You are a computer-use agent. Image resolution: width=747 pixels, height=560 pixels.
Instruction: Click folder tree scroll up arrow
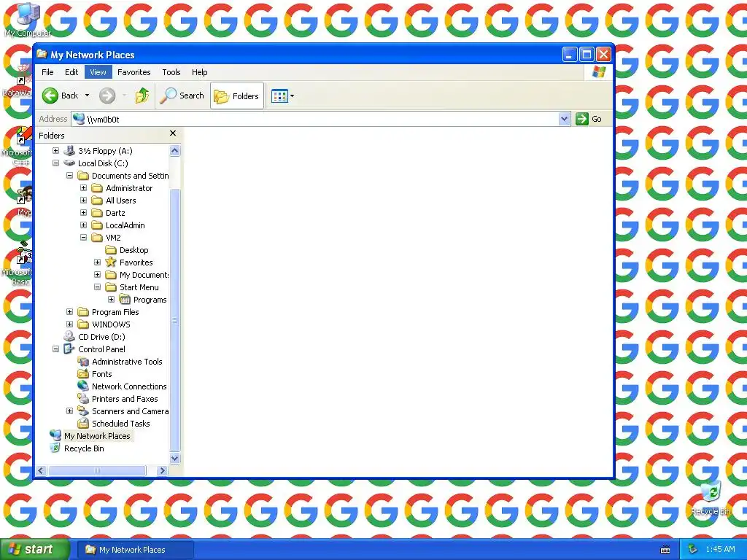point(175,150)
